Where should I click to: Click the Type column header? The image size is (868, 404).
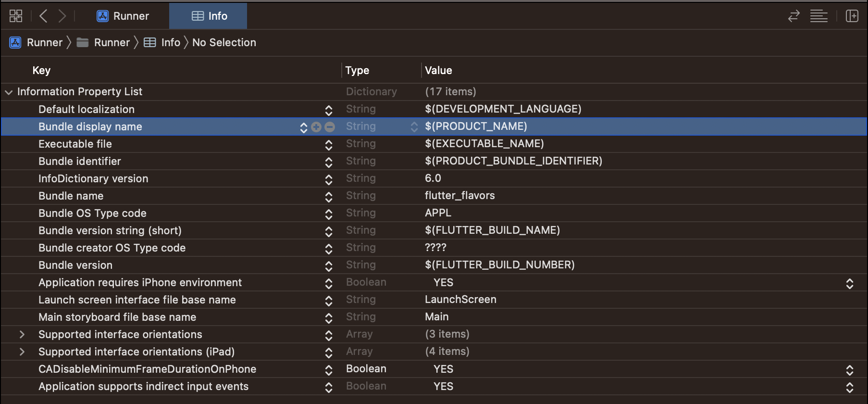(357, 70)
